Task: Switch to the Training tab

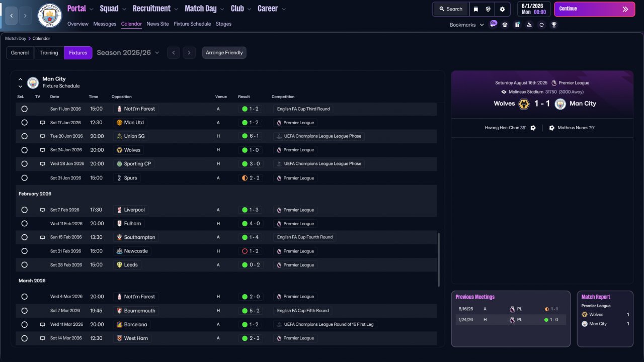Action: click(49, 53)
